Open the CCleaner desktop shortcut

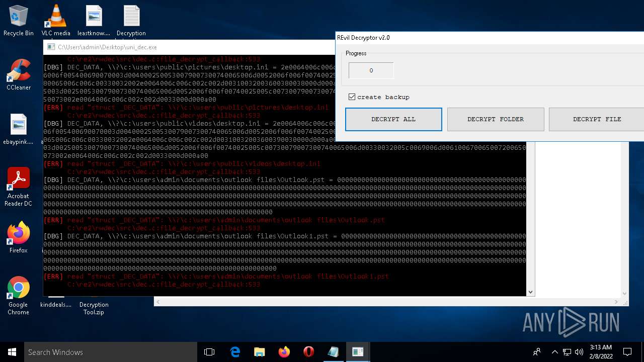(x=19, y=74)
